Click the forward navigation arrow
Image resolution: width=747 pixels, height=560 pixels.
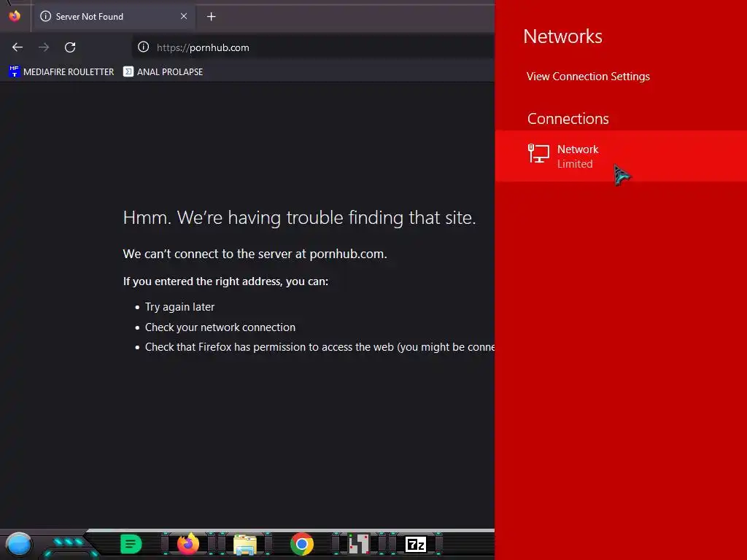(x=44, y=47)
